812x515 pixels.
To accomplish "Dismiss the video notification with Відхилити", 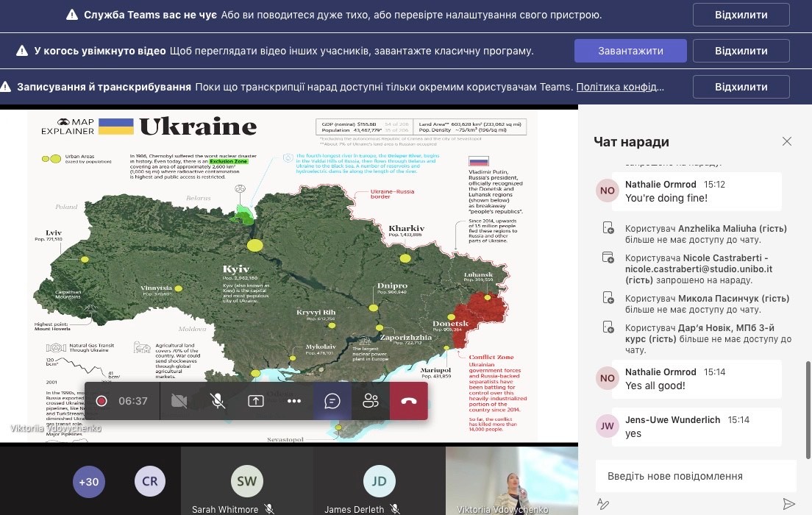I will [x=741, y=51].
